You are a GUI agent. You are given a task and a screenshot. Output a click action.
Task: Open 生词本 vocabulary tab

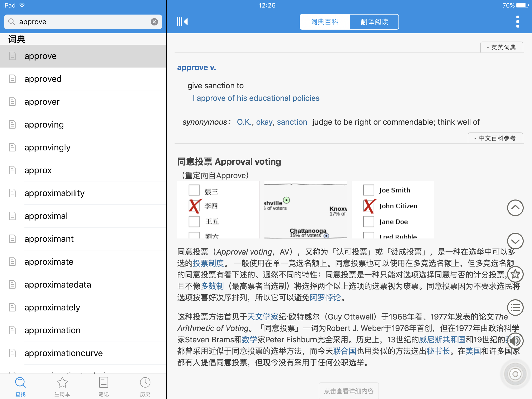62,387
